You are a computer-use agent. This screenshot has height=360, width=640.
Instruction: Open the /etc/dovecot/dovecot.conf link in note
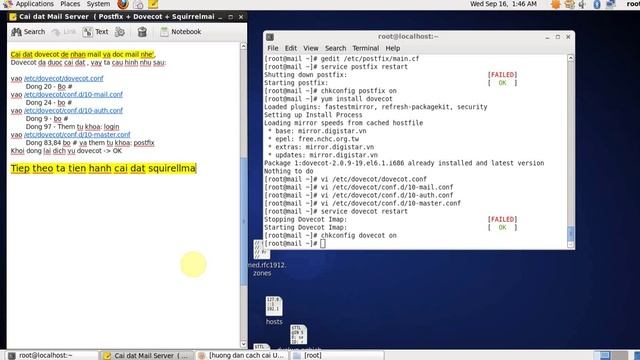coord(64,78)
